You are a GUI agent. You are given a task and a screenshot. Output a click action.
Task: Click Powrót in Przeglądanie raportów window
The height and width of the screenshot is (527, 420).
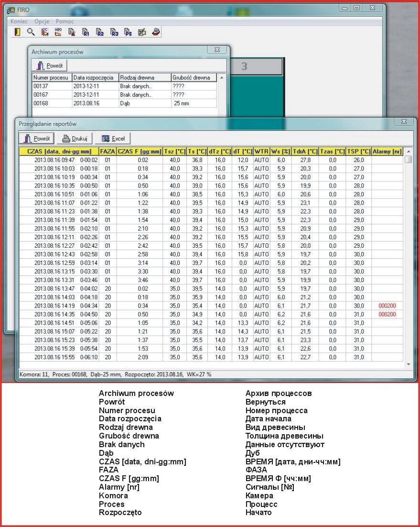[x=37, y=139]
